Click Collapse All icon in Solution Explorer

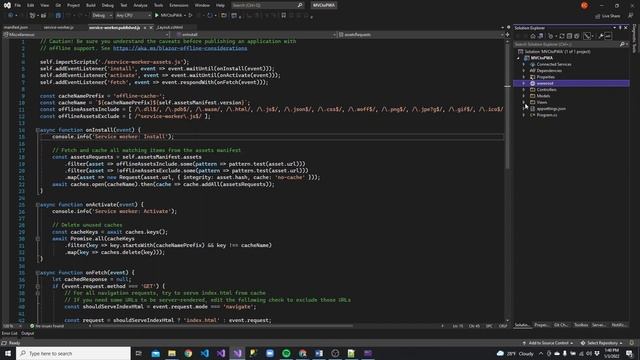point(569,36)
